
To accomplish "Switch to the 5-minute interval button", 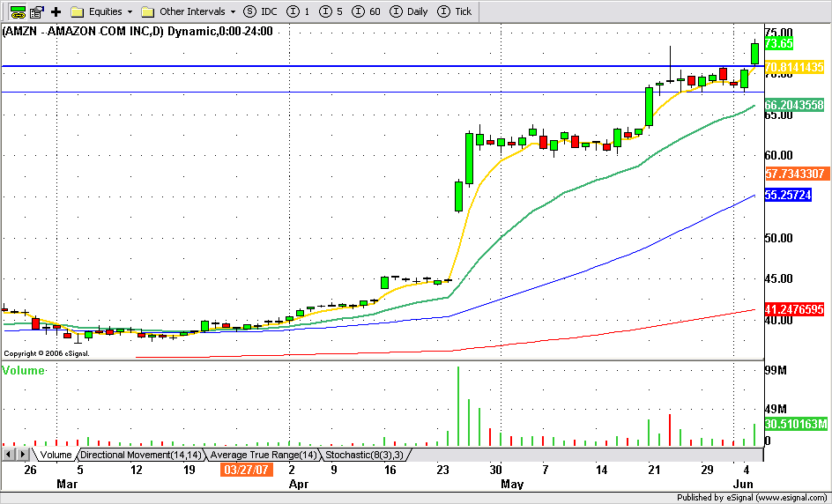I will pyautogui.click(x=331, y=11).
